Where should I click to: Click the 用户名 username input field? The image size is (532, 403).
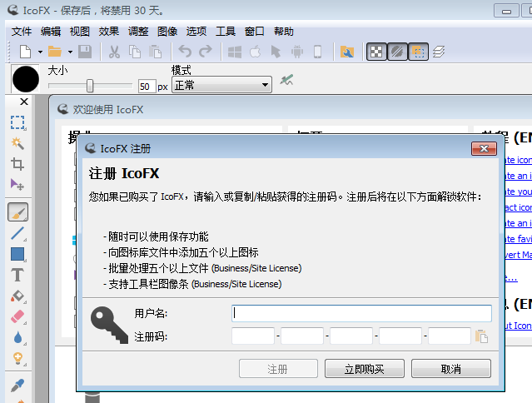361,313
